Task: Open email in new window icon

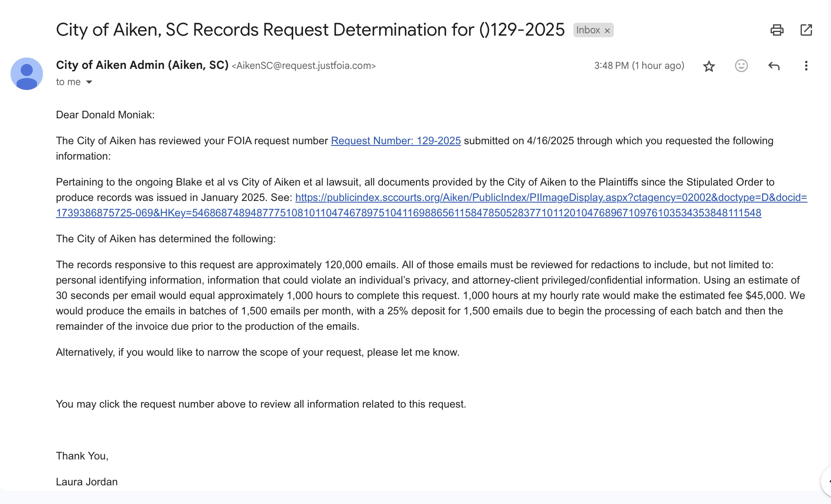Action: (x=806, y=30)
